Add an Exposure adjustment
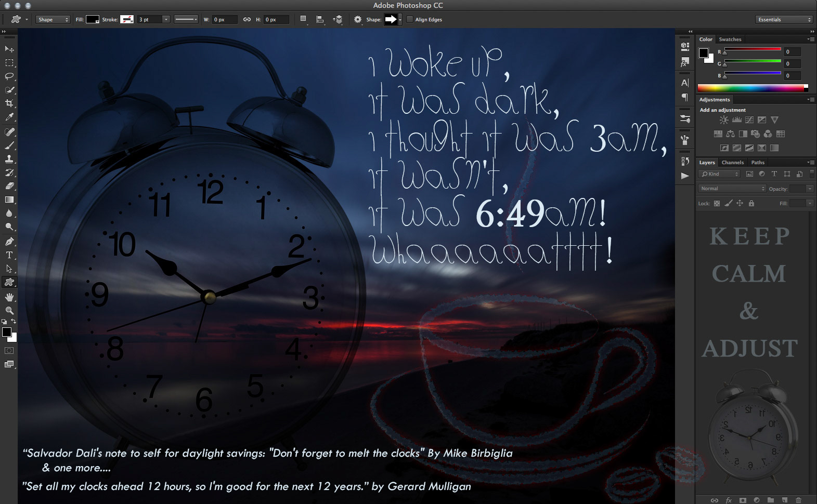This screenshot has width=817, height=504. point(762,120)
